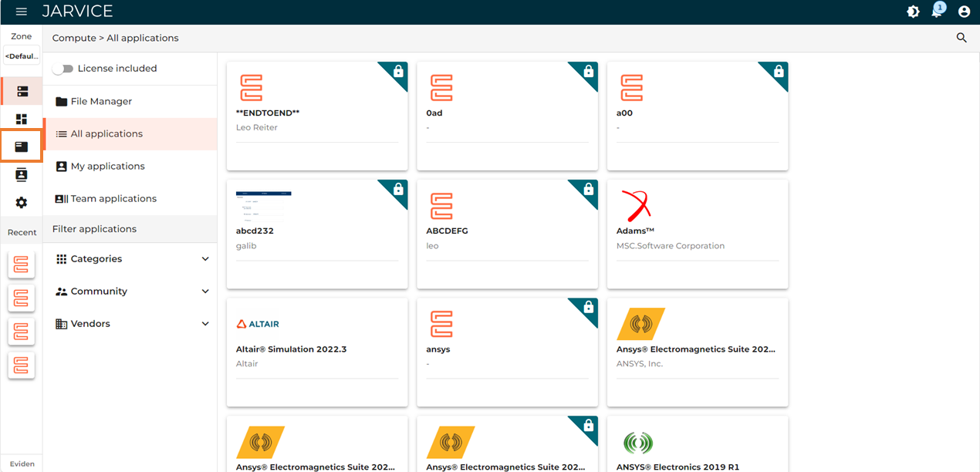Click the JARVICE title logo
The image size is (980, 472).
[x=77, y=12]
